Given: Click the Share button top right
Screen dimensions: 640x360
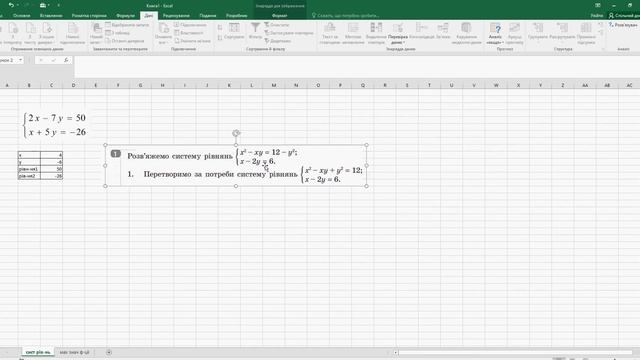Looking at the screenshot, I should (624, 16).
